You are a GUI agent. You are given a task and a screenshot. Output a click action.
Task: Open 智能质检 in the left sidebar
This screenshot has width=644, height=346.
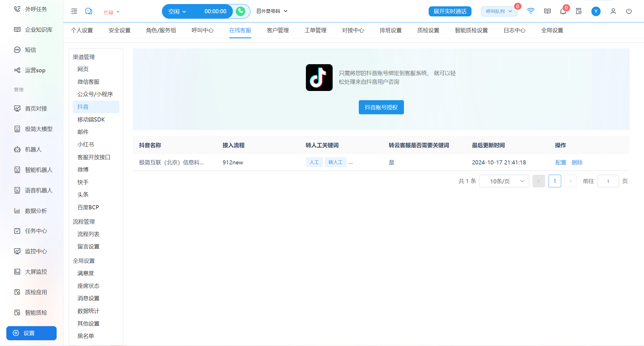[x=30, y=313]
